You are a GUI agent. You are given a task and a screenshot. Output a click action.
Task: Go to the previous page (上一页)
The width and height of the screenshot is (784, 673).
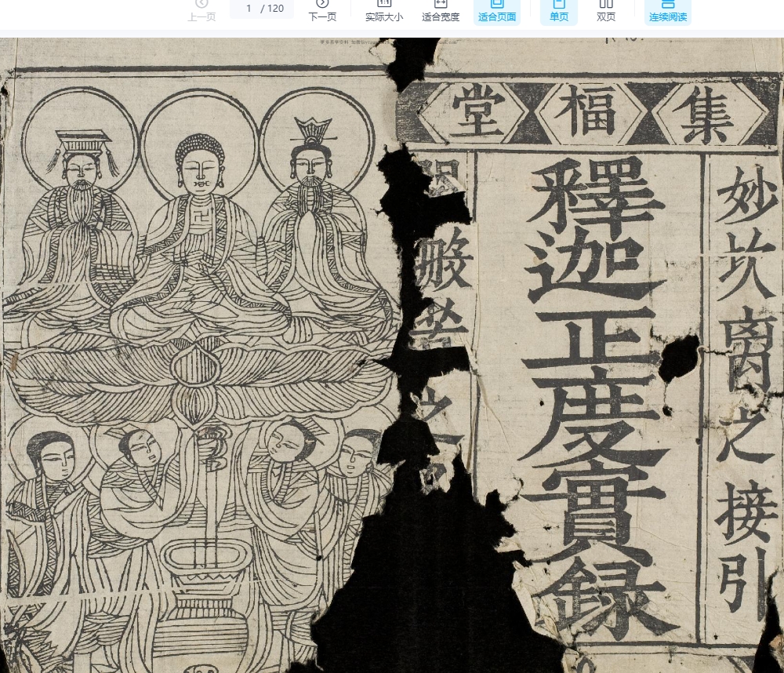pos(201,10)
